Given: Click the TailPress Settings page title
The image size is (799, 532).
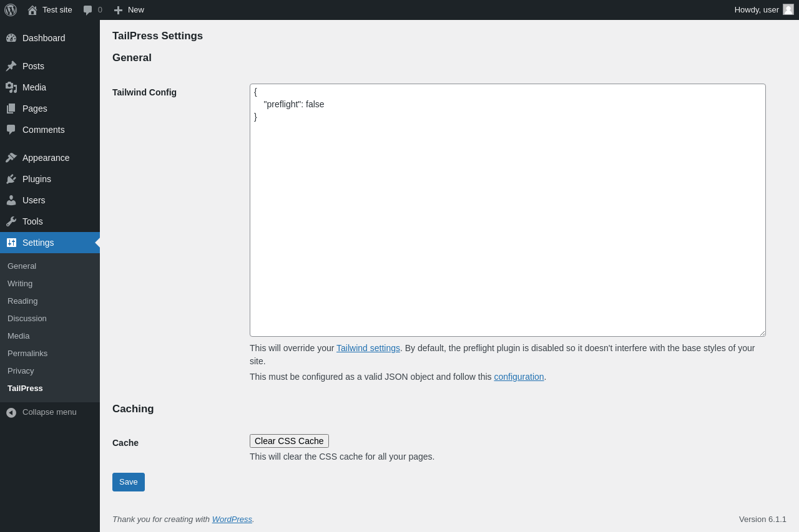Looking at the screenshot, I should coord(157,36).
